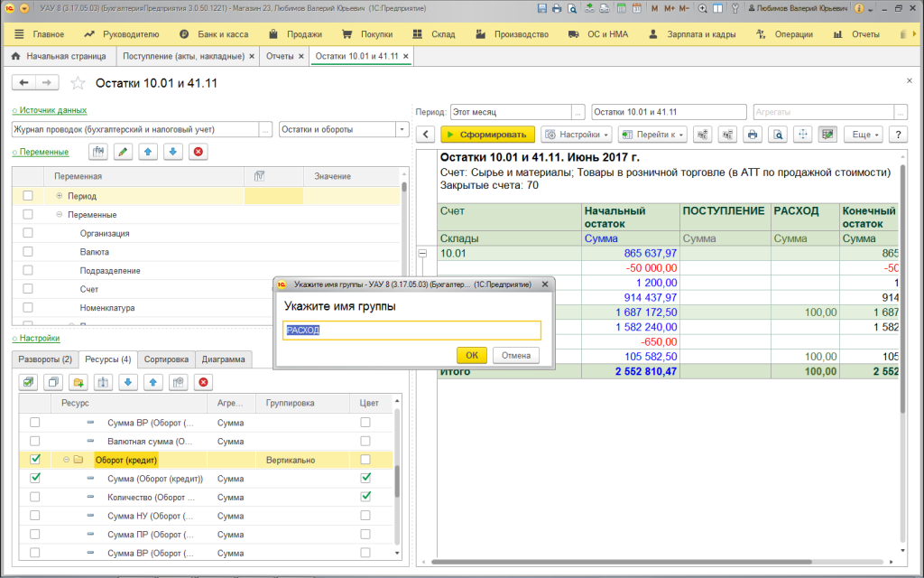Check all resources icon in Ресурсы toolbar
Image resolution: width=924 pixels, height=578 pixels.
pos(28,383)
